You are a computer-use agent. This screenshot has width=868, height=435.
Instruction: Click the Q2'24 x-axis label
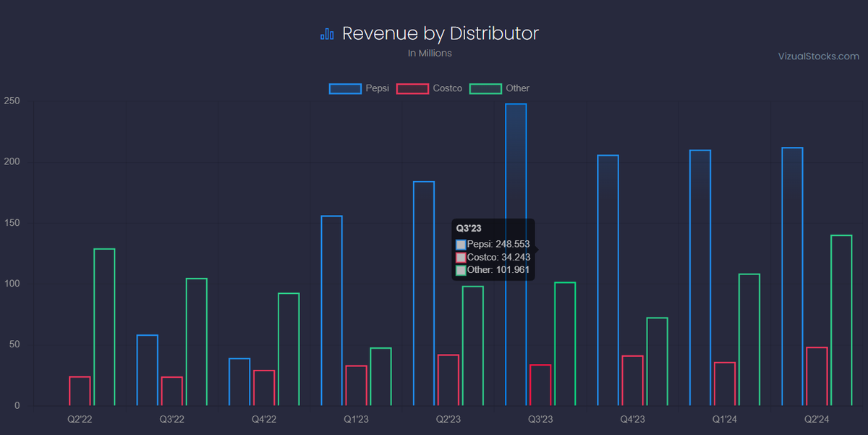point(817,419)
